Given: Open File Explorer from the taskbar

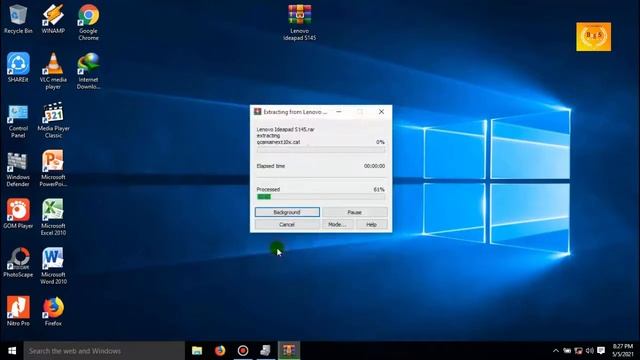Looking at the screenshot, I should (197, 351).
